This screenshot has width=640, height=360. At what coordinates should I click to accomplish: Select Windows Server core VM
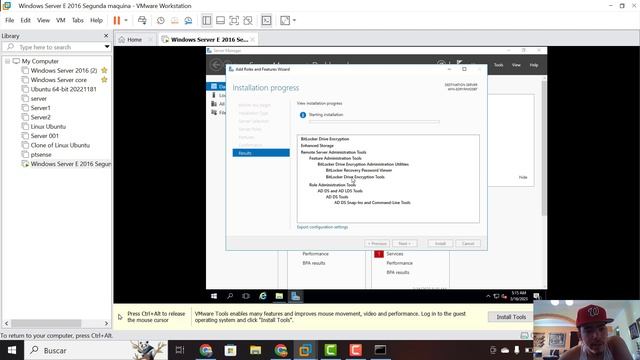click(58, 80)
